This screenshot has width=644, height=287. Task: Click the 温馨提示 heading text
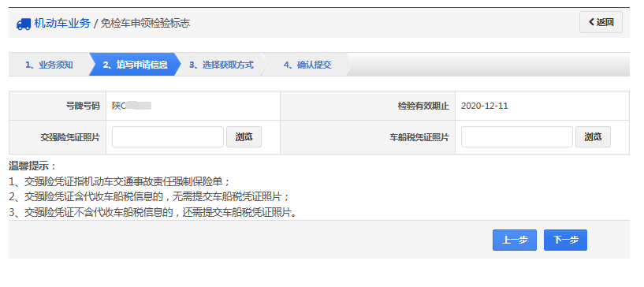(x=32, y=166)
